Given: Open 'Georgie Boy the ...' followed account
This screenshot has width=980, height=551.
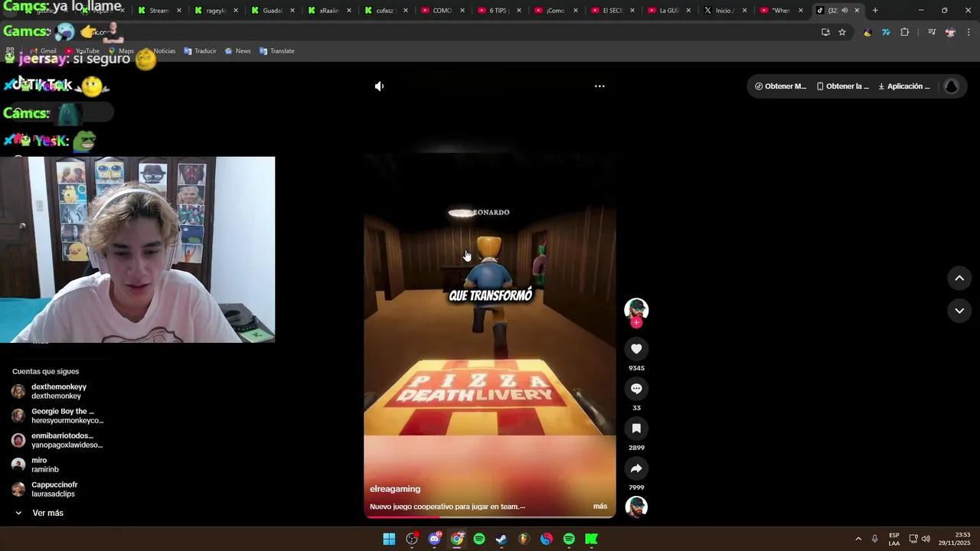Looking at the screenshot, I should 57,416.
